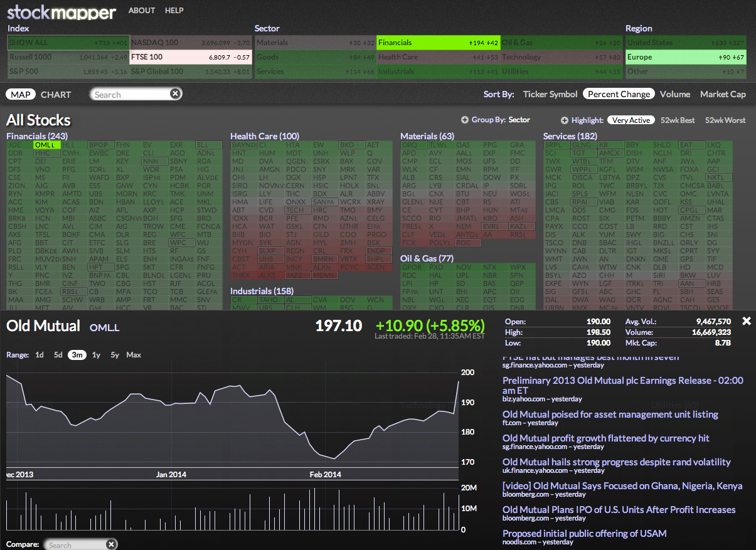Image resolution: width=756 pixels, height=550 pixels.
Task: Filter by United States region
Action: tap(686, 43)
